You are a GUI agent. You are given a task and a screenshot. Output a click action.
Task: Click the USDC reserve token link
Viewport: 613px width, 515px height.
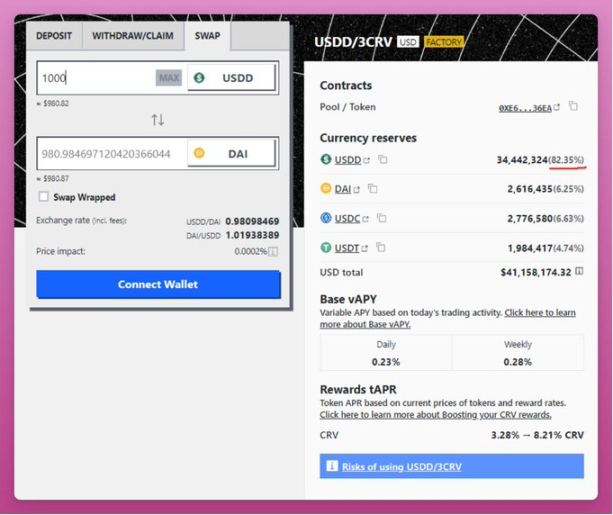pyautogui.click(x=348, y=218)
